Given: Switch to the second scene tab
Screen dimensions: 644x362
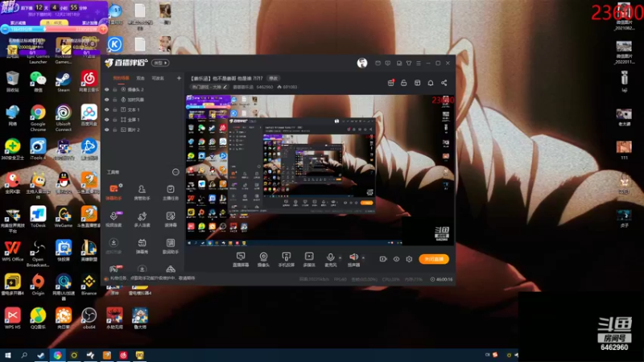Looking at the screenshot, I should [140, 78].
